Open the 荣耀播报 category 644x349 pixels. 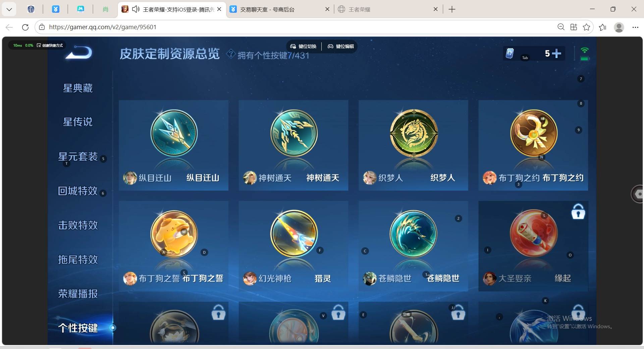pyautogui.click(x=78, y=294)
